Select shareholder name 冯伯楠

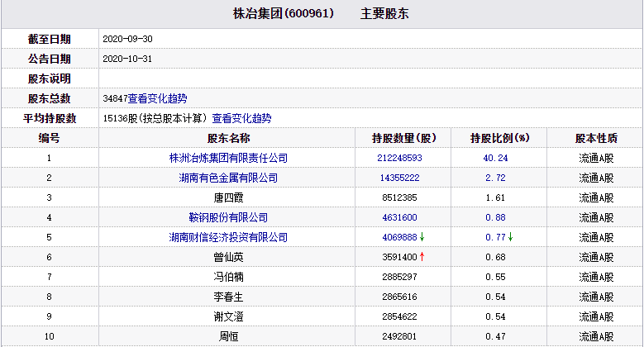click(228, 277)
